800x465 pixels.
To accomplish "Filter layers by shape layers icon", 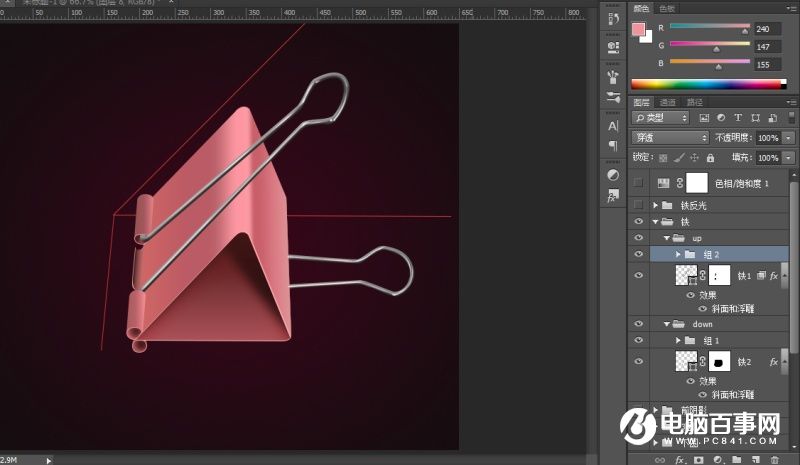I will 756,118.
